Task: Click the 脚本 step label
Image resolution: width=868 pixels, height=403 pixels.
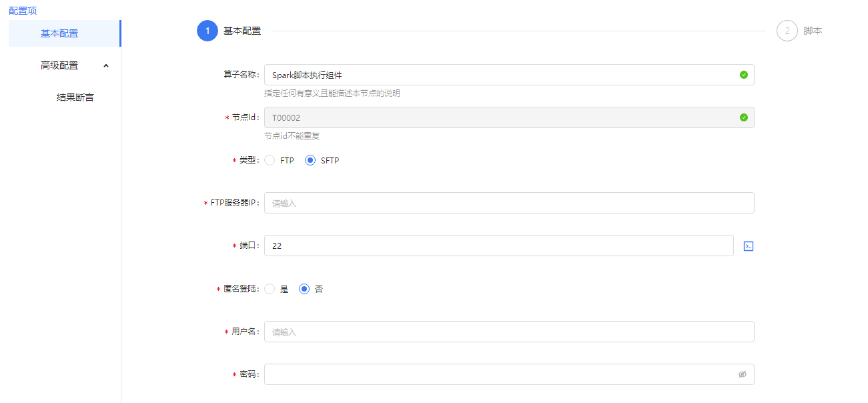Action: (x=813, y=31)
